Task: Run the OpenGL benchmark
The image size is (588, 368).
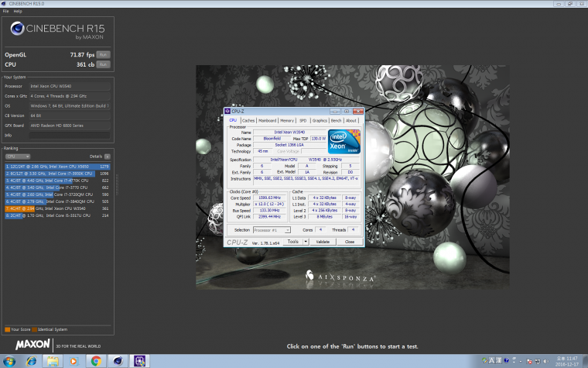Action: pyautogui.click(x=103, y=55)
